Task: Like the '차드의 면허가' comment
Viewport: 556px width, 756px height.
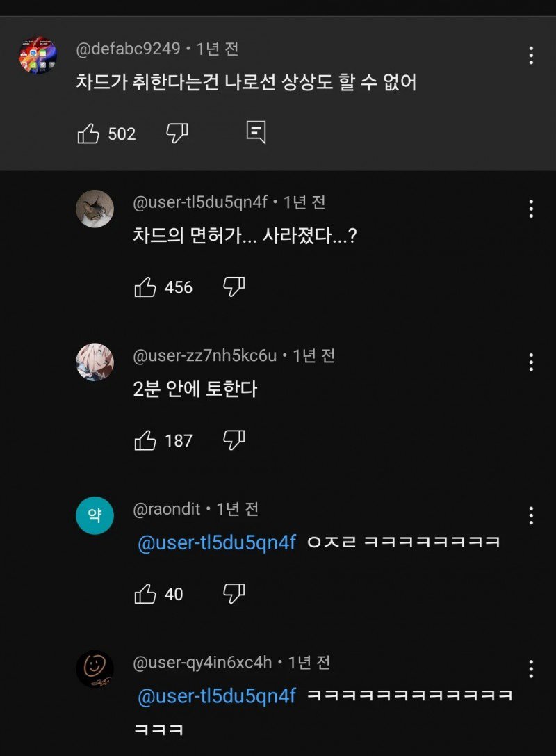Action: [147, 287]
